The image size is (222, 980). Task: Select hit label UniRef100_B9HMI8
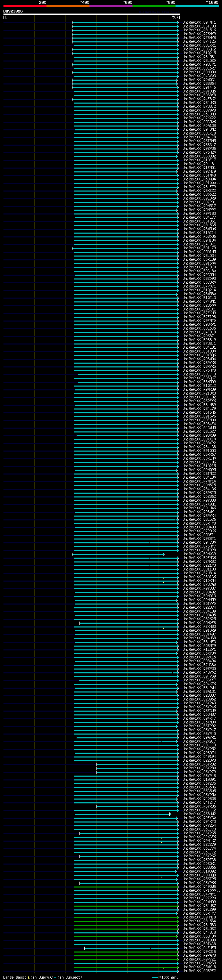point(199,917)
